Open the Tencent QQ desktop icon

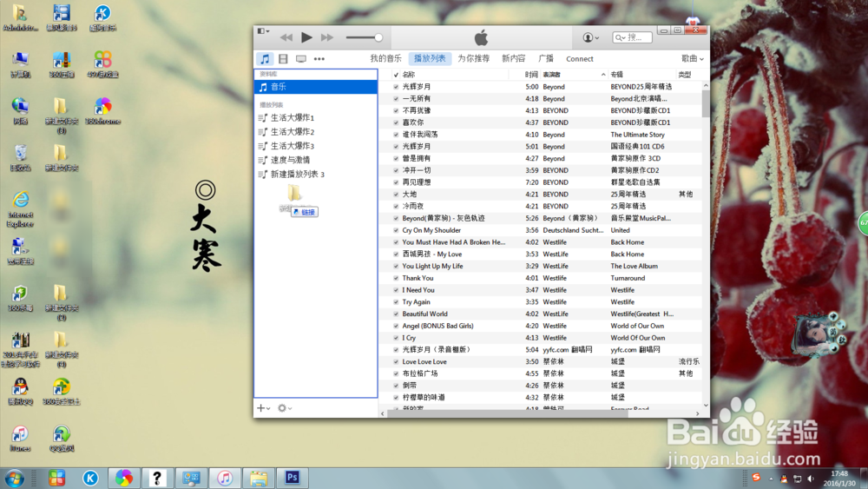click(21, 392)
